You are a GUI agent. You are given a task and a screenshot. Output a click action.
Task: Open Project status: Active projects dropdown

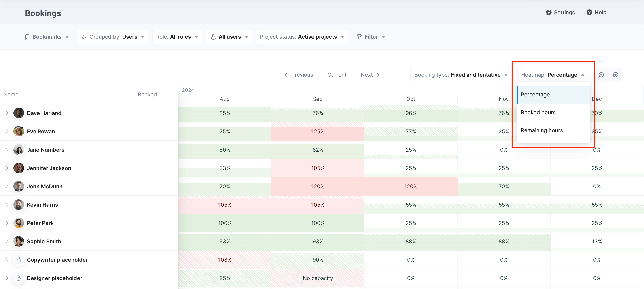click(302, 37)
